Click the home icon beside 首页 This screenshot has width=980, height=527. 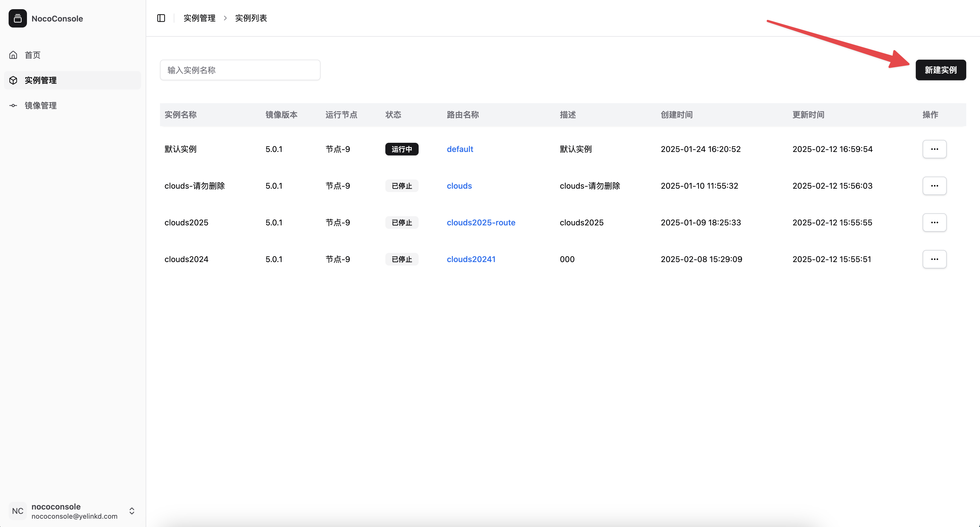point(13,55)
